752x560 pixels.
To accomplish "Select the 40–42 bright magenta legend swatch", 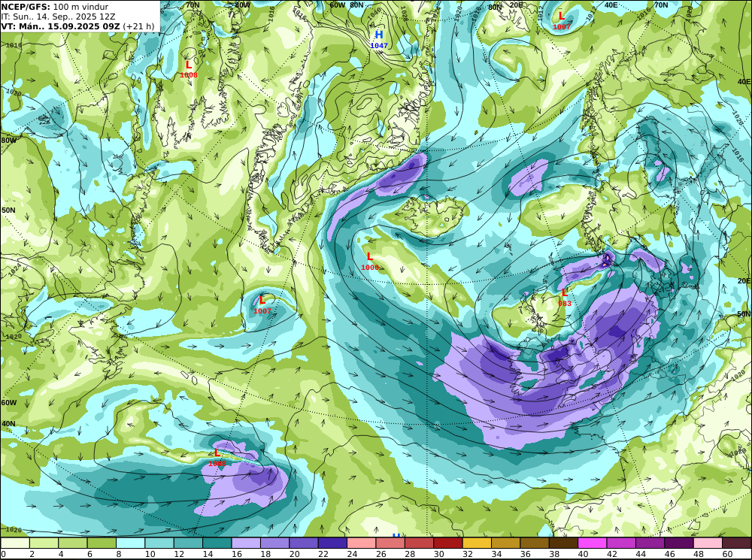I will click(x=593, y=543).
